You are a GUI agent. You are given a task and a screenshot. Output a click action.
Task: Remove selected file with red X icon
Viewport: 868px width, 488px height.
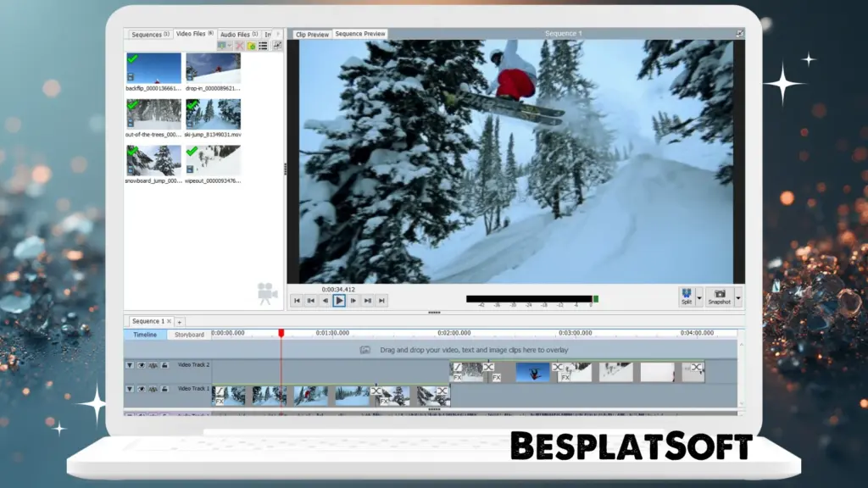point(240,45)
